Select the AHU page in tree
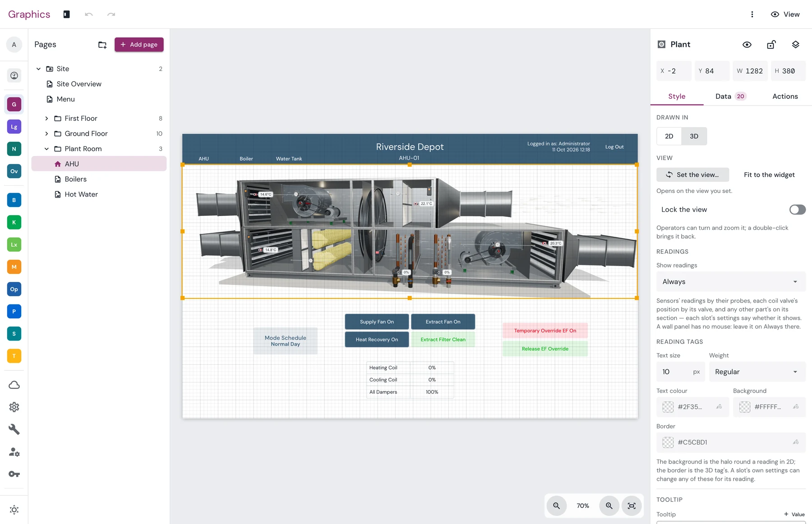This screenshot has width=812, height=524. 99,164
